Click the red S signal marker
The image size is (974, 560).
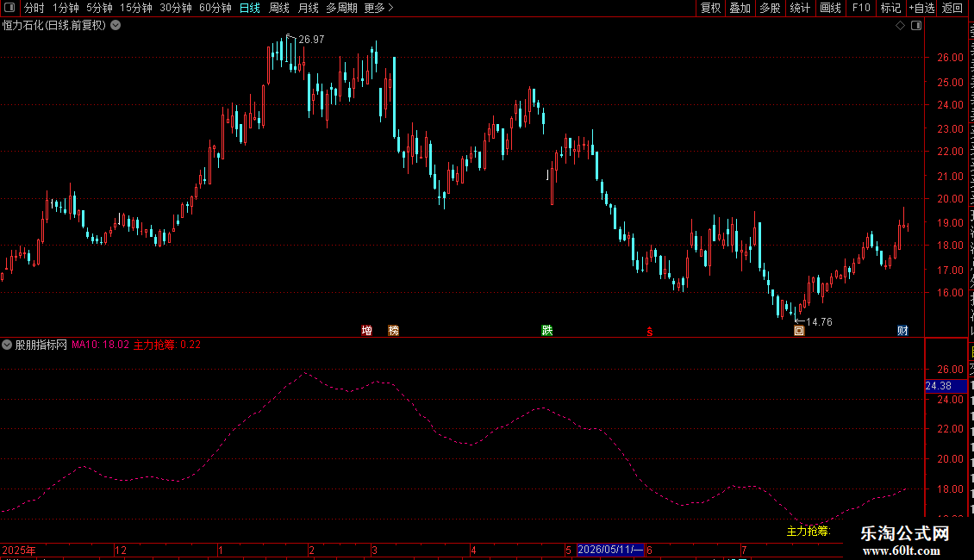tap(650, 333)
